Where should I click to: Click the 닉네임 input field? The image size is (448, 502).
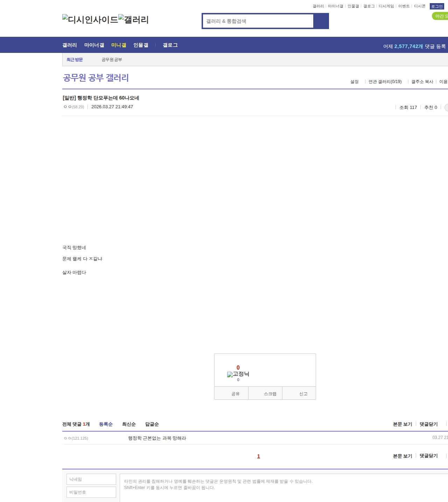91,479
